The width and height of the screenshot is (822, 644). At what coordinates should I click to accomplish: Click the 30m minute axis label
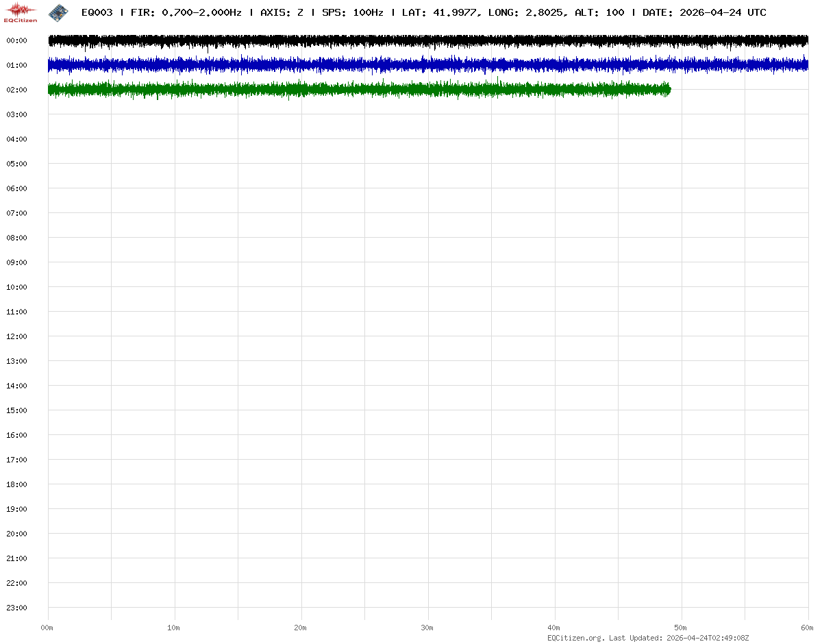[427, 628]
